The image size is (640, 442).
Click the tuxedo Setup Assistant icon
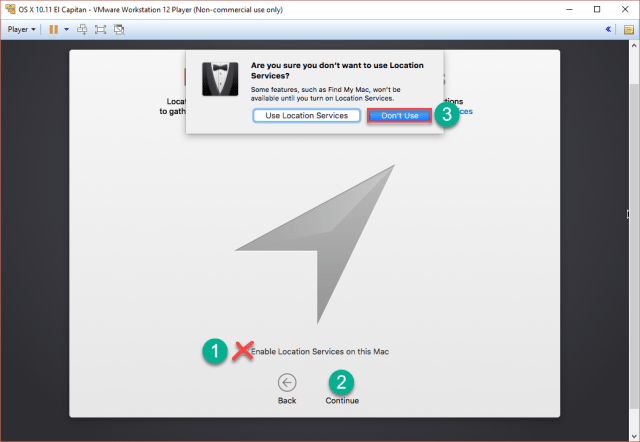click(x=220, y=79)
